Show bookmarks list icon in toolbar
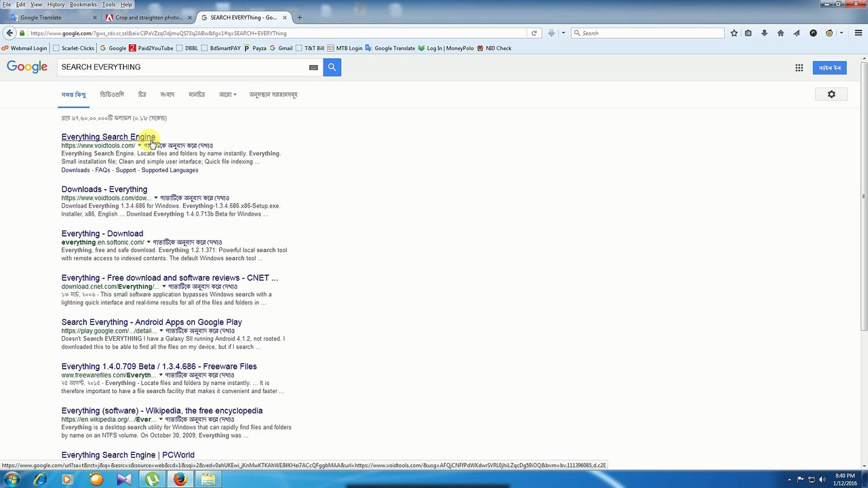The height and width of the screenshot is (488, 868). (x=748, y=33)
